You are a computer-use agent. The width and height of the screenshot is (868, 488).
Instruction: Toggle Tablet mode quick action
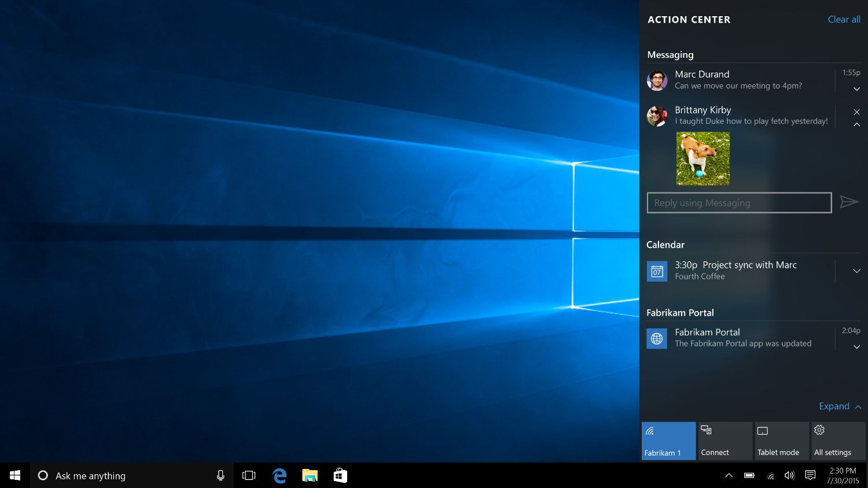pos(781,441)
